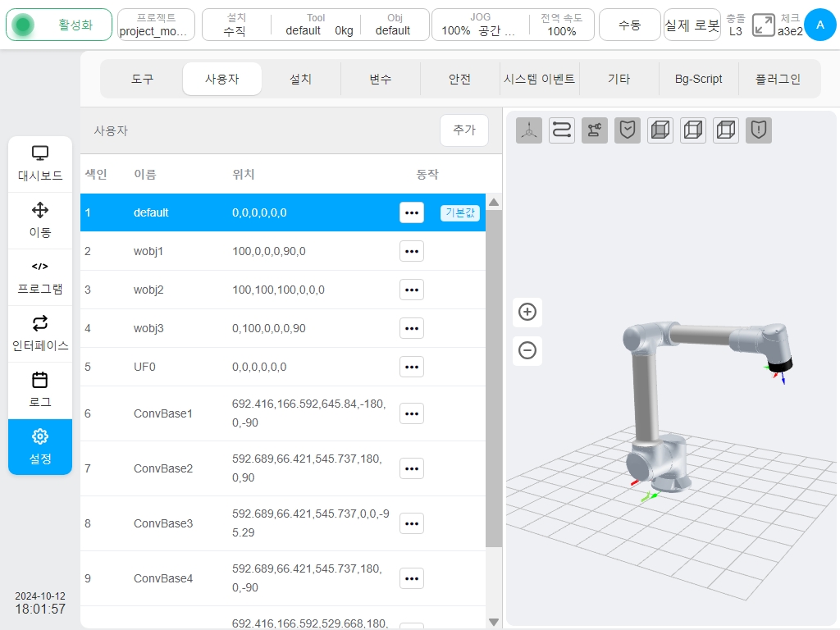840x630 pixels.
Task: Open the Tool default 0kg selector
Action: pyautogui.click(x=316, y=25)
